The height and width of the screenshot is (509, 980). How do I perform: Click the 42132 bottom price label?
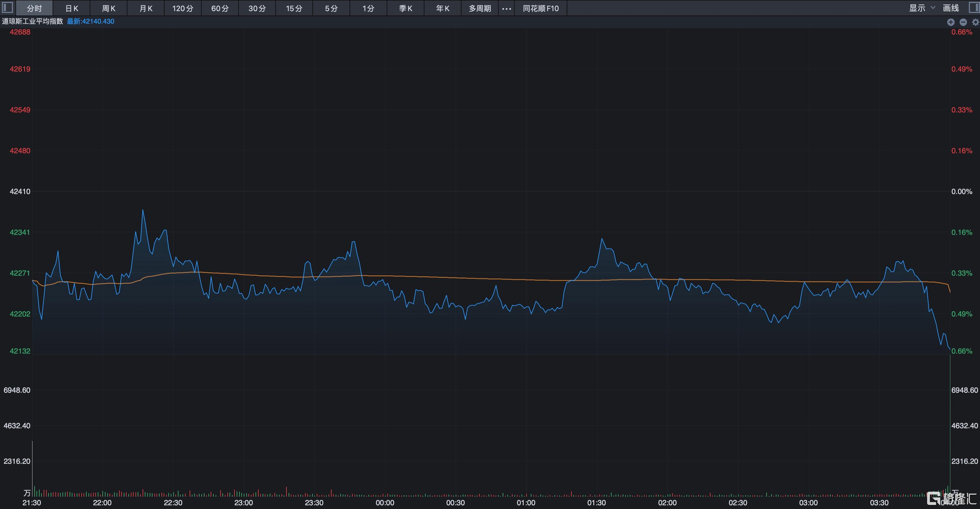pos(20,351)
